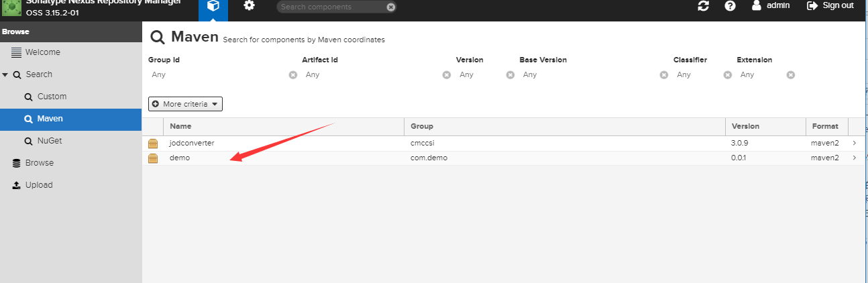Click the Browse database icon in sidebar
This screenshot has width=868, height=283.
[x=17, y=163]
